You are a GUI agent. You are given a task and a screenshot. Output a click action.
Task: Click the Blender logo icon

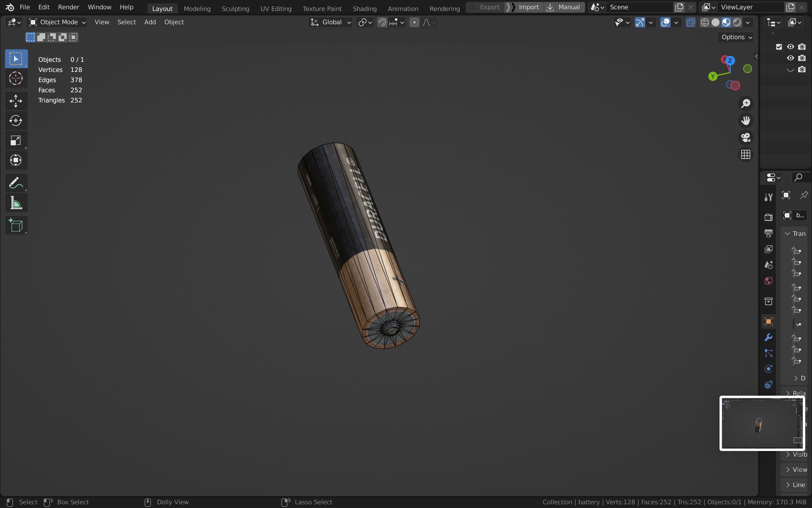coord(10,7)
